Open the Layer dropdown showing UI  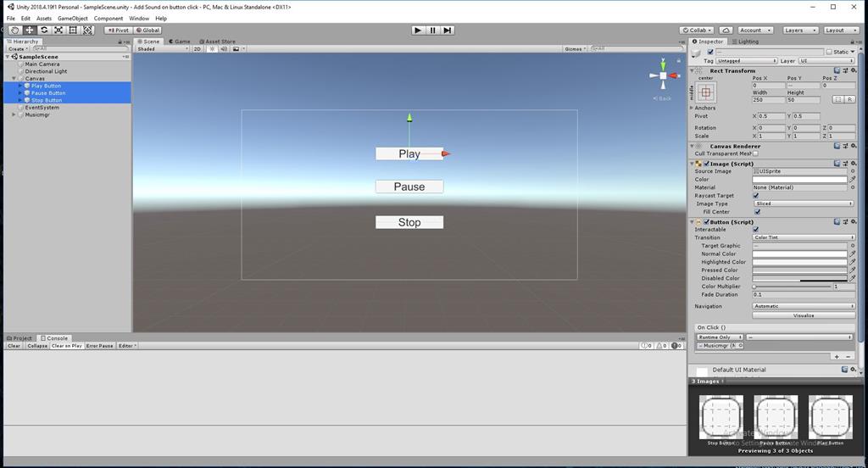[827, 60]
